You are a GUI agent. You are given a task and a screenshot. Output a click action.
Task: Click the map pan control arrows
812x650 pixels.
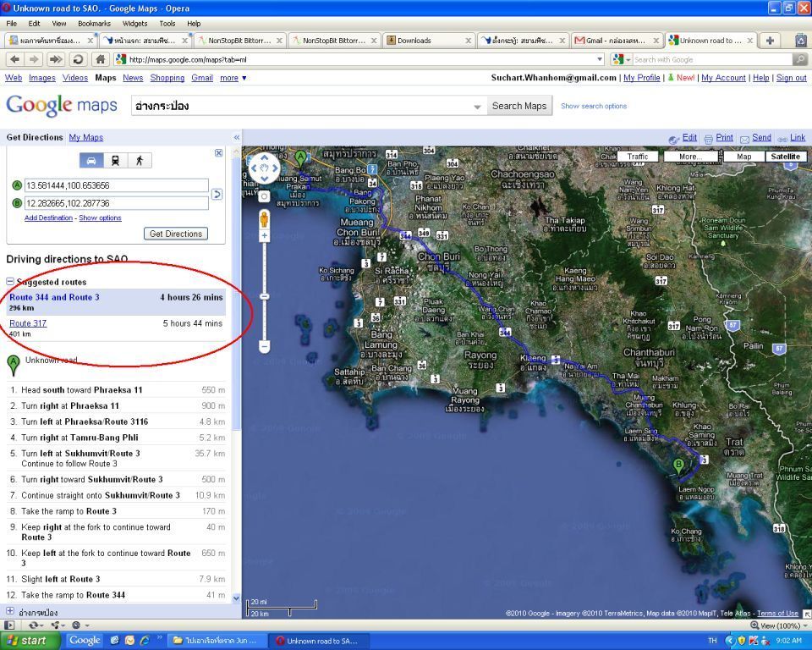pos(264,168)
